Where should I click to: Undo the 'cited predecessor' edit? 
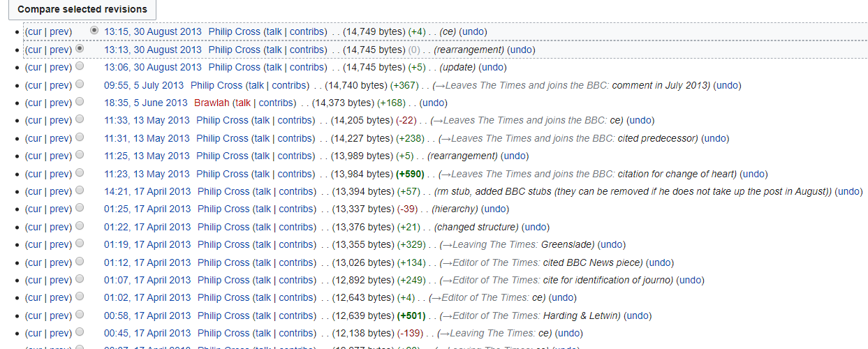click(715, 138)
